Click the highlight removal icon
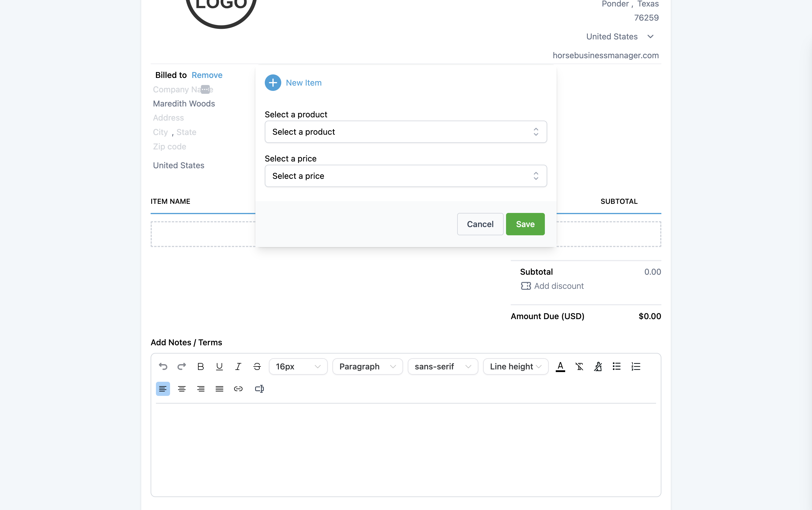This screenshot has width=812, height=510. coord(598,366)
